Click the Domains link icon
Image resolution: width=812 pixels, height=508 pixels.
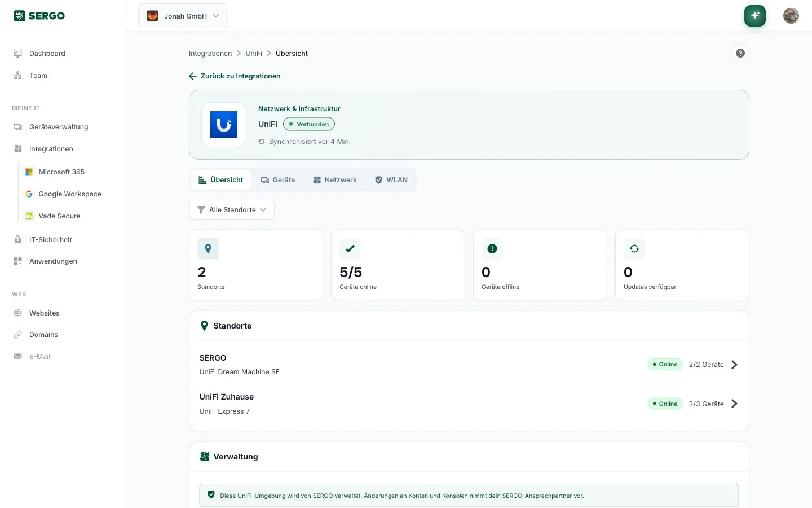click(17, 335)
